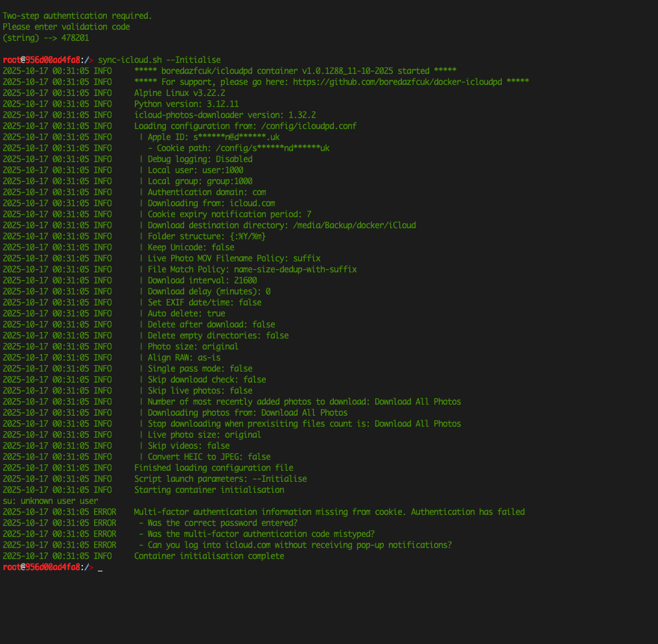Click the "Download interval: 21600" entry
The width and height of the screenshot is (658, 644).
[202, 280]
